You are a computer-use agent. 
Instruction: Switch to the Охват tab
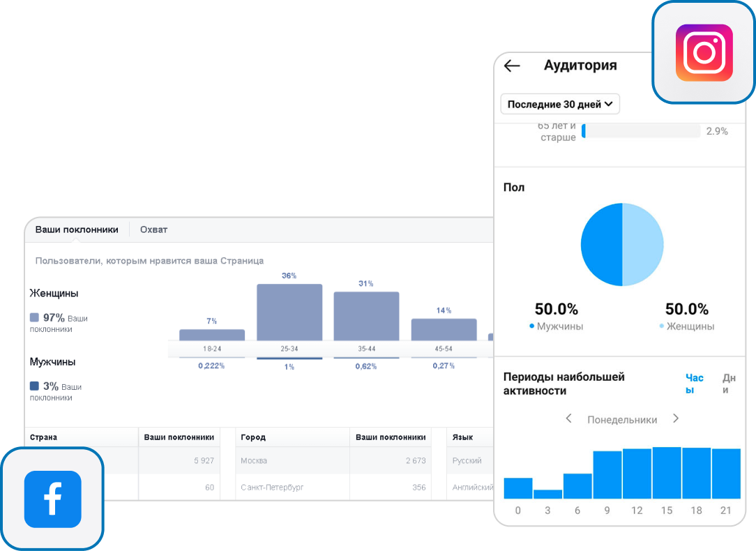[153, 229]
